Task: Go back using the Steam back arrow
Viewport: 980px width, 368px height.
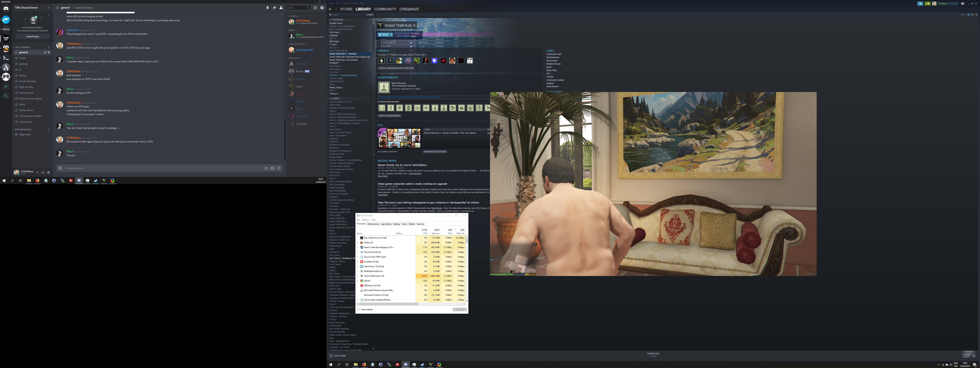Action: 330,9
